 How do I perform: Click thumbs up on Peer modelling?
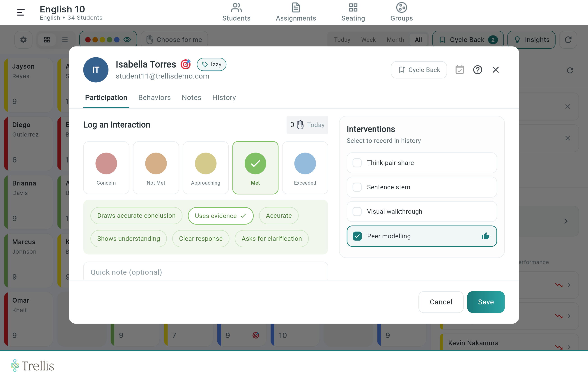pyautogui.click(x=485, y=236)
